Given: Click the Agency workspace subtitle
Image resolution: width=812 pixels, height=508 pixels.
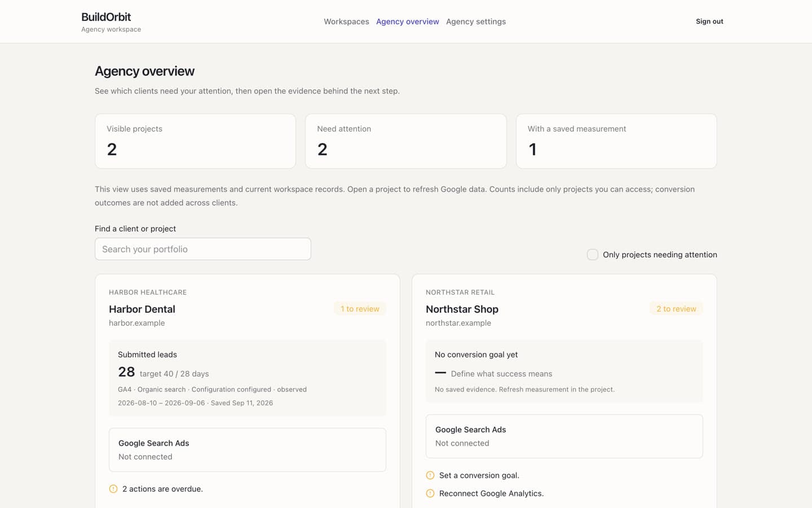Looking at the screenshot, I should 111,29.
